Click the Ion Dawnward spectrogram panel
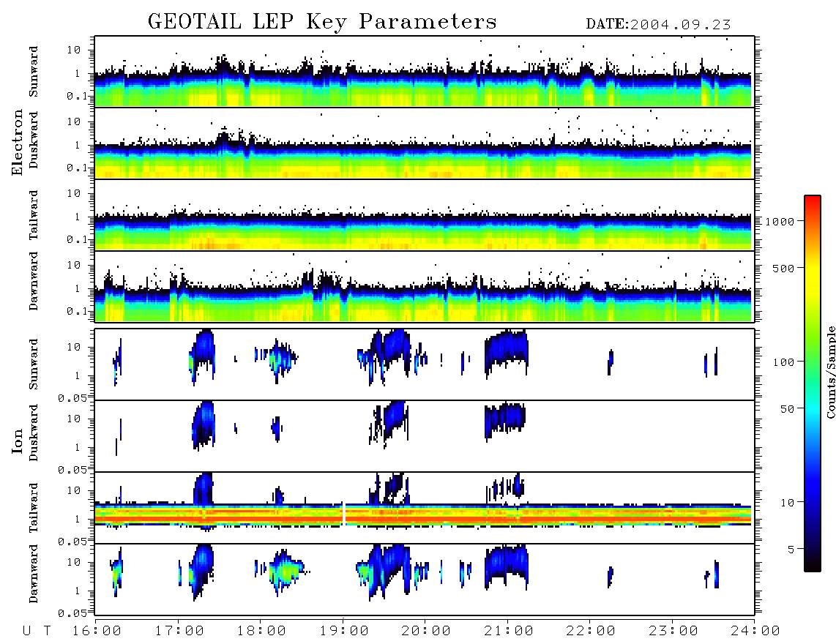The image size is (836, 644). pos(425,580)
